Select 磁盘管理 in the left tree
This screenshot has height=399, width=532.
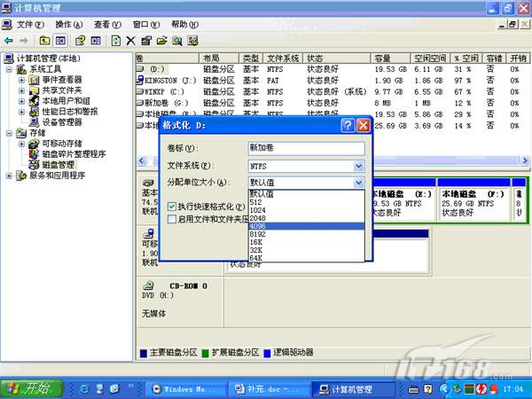[59, 165]
